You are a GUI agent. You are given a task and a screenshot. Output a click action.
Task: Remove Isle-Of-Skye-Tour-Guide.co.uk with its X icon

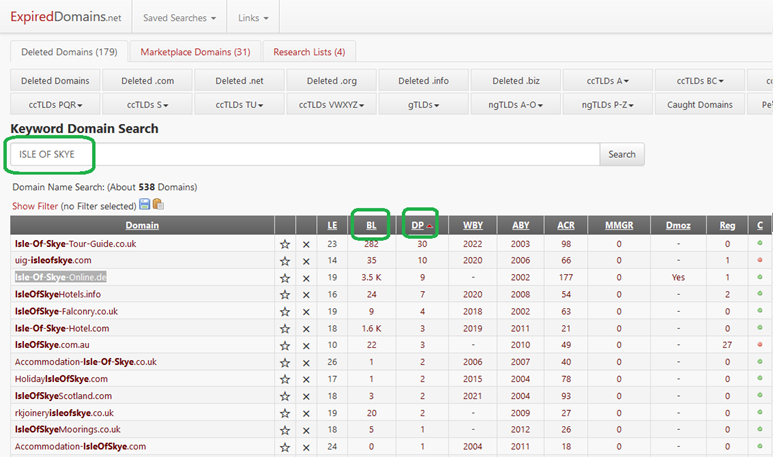point(306,245)
